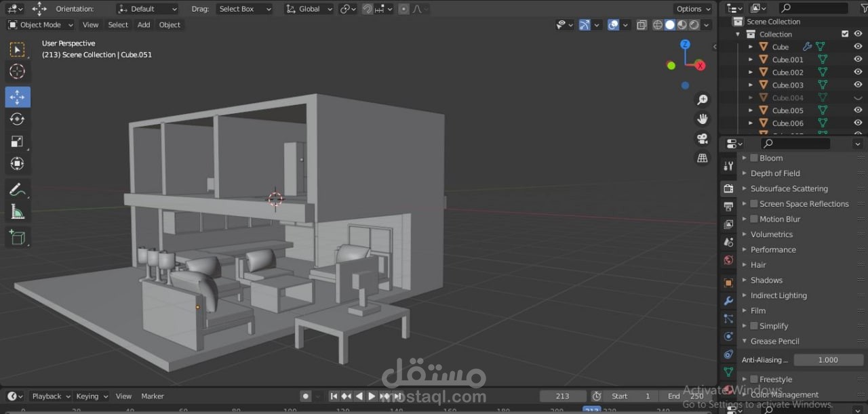Viewport: 868px width, 414px height.
Task: Open the timeline Playback menu
Action: [x=50, y=396]
